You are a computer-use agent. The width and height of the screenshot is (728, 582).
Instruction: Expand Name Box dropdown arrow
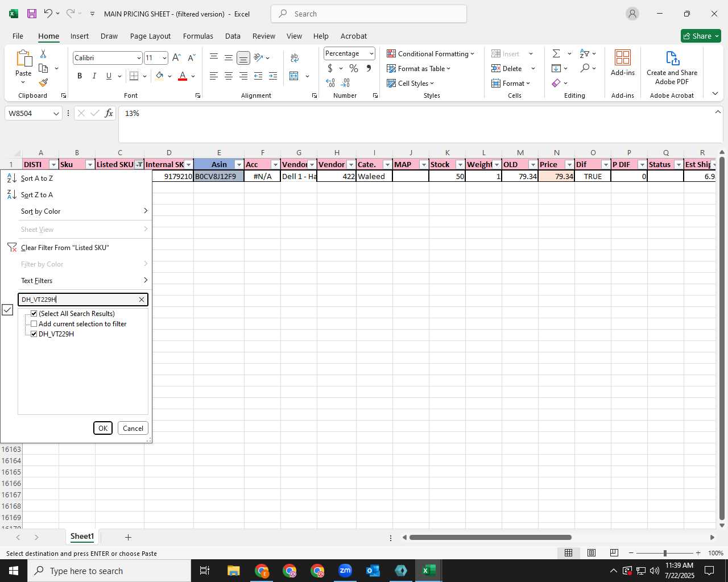coord(56,114)
